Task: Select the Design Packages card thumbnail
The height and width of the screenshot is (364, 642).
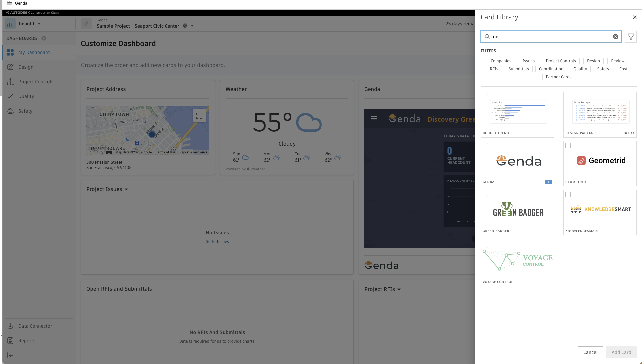Action: click(x=600, y=115)
